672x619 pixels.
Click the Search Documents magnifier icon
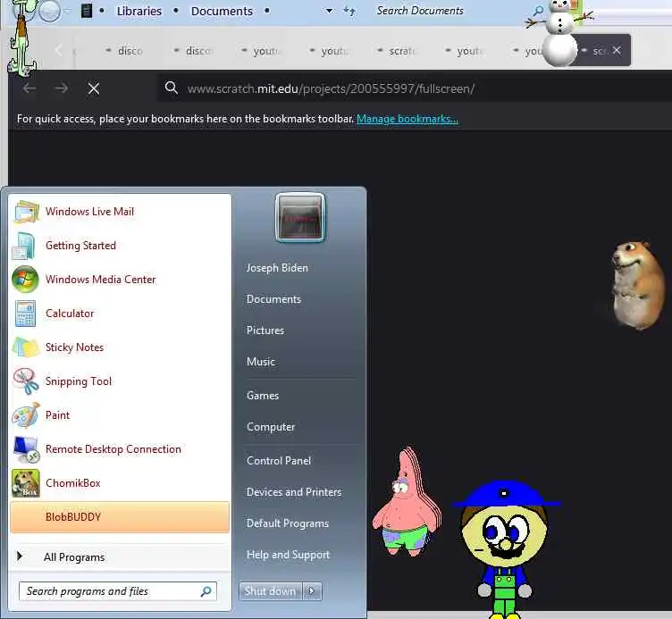538,11
